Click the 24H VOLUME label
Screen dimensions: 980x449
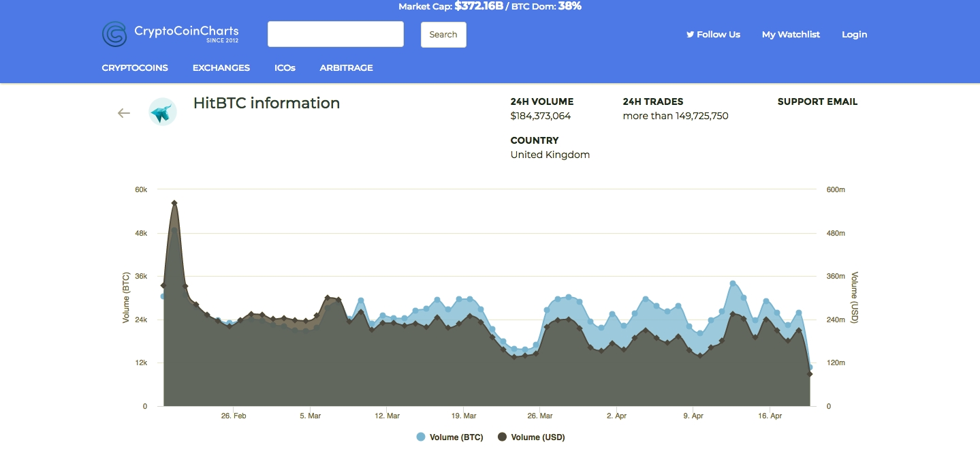(542, 102)
